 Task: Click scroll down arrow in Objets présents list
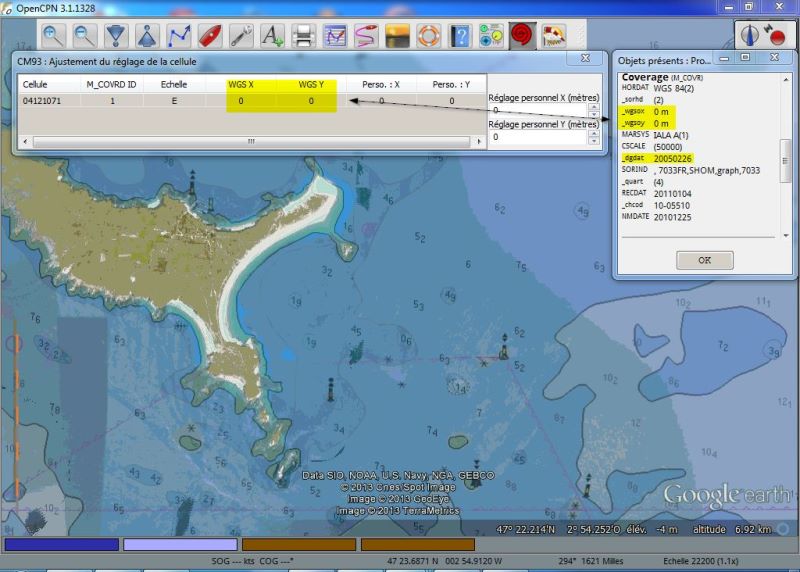[x=786, y=235]
